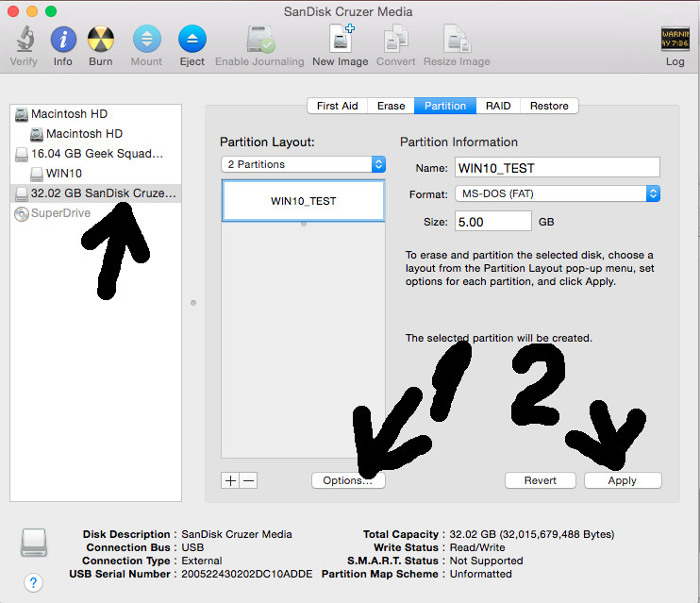This screenshot has height=603, width=700.
Task: Create a New Image from toolbar
Action: click(342, 39)
